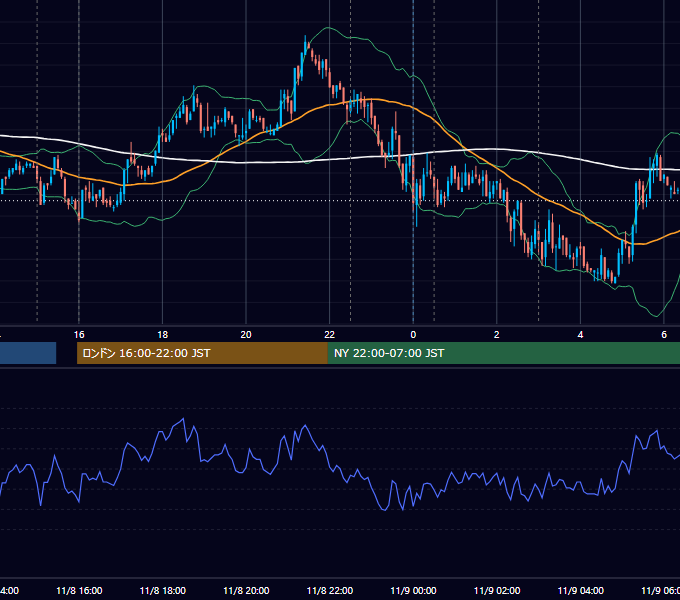This screenshot has width=680, height=600.
Task: Click the hour label 20 on price chart axis
Action: (246, 335)
